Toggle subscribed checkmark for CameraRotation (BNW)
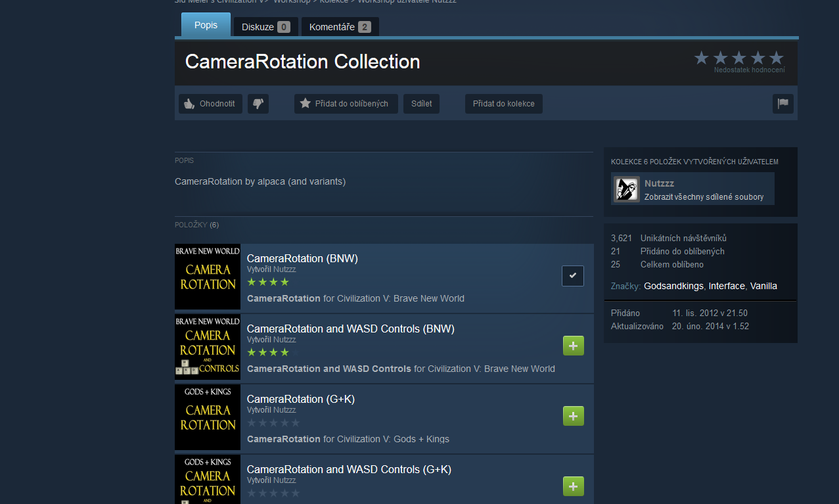Screen dimensions: 839x504 (x=573, y=276)
